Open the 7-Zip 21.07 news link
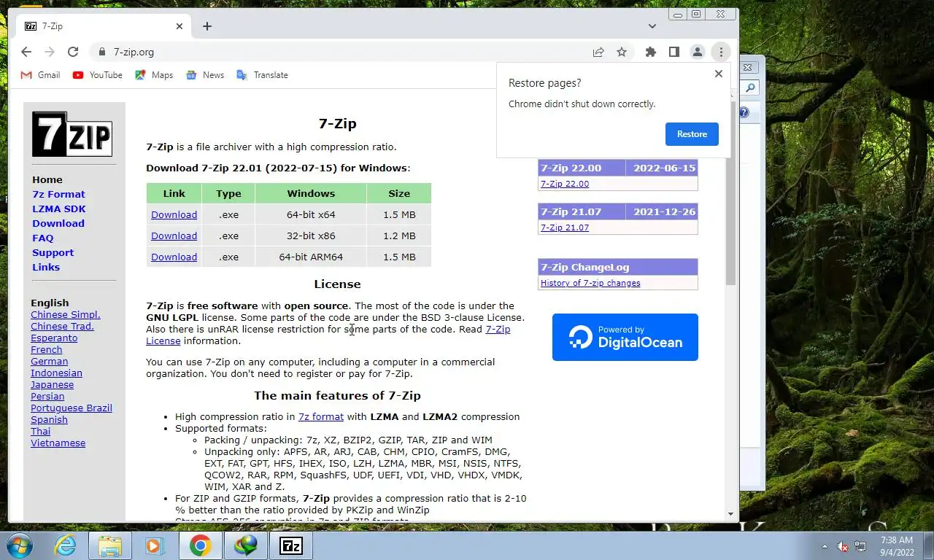The width and height of the screenshot is (934, 560). click(x=565, y=227)
